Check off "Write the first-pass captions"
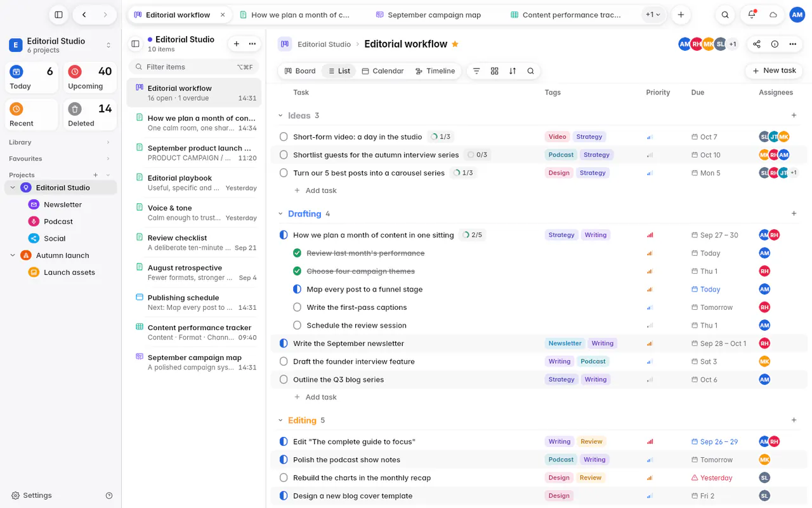The height and width of the screenshot is (508, 812). 297,307
